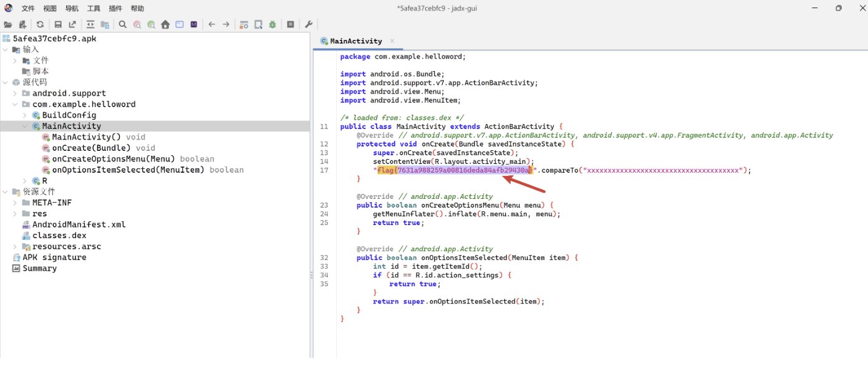868x366 pixels.
Task: Expand the android.support package arrow
Action: tap(16, 94)
